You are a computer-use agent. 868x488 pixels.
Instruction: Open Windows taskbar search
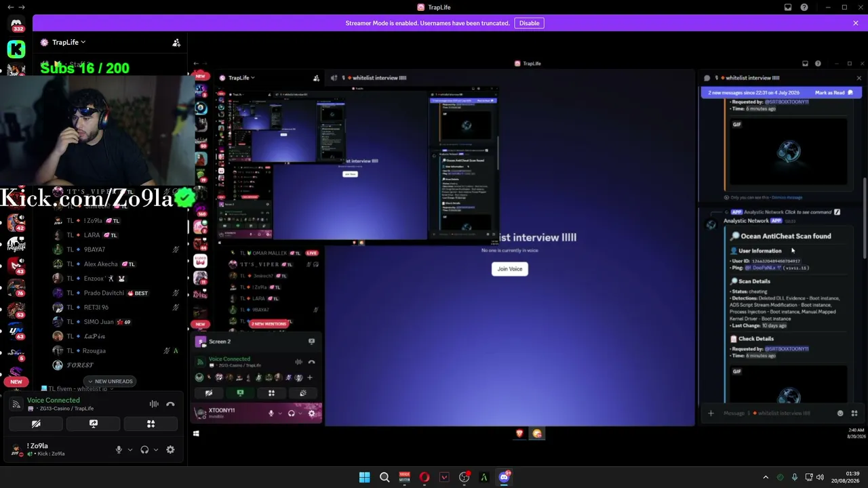click(x=384, y=477)
